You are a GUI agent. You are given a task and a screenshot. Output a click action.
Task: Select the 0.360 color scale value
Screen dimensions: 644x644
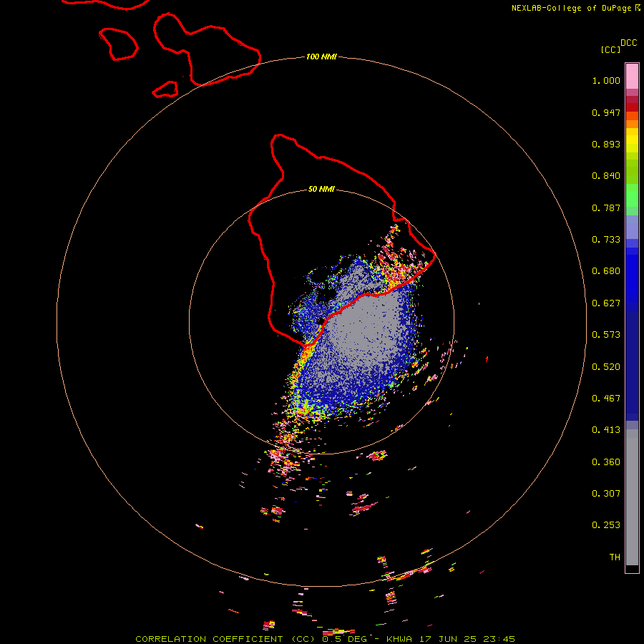(x=606, y=462)
